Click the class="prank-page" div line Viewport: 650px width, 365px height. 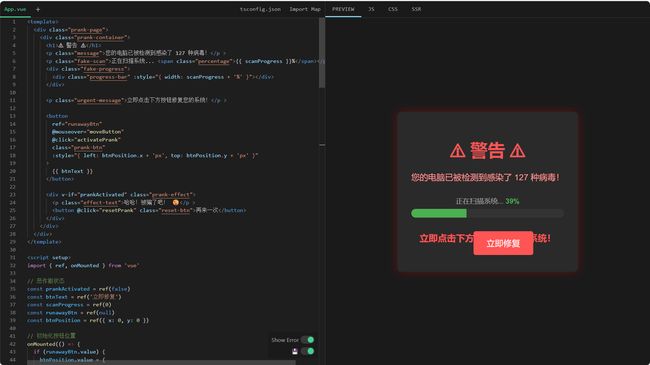[x=71, y=29]
